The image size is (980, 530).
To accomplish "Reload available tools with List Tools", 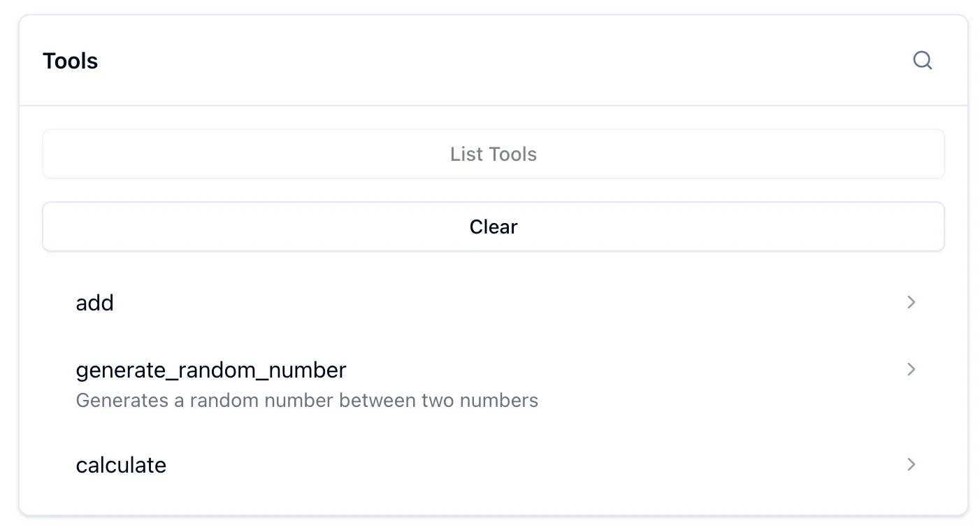I will point(493,154).
